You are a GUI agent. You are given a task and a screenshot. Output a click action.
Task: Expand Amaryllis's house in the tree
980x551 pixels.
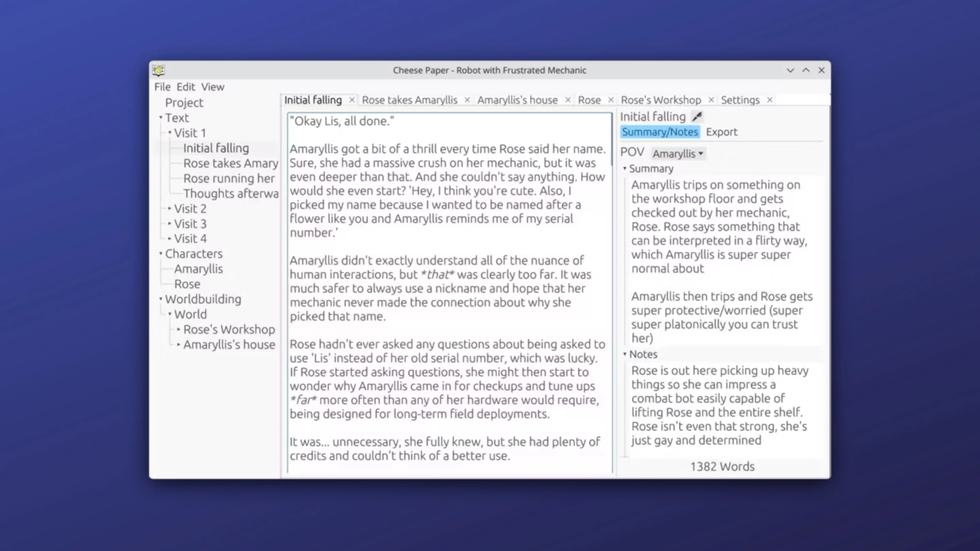179,345
